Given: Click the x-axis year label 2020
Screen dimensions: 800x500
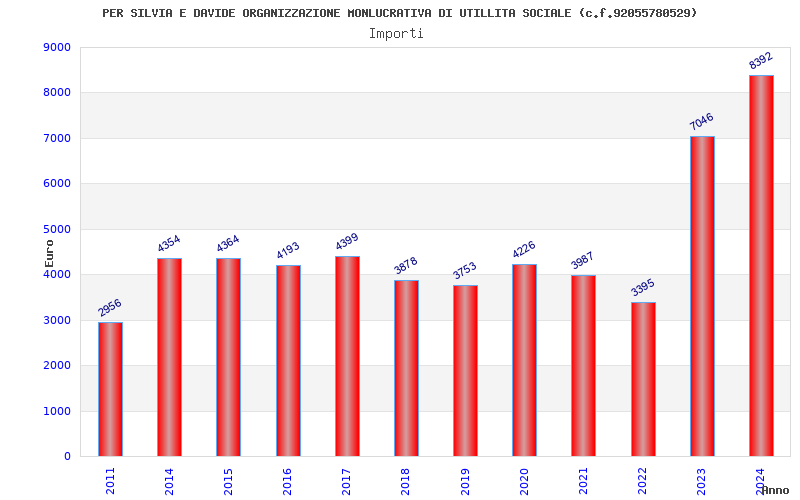Looking at the screenshot, I should 524,481.
